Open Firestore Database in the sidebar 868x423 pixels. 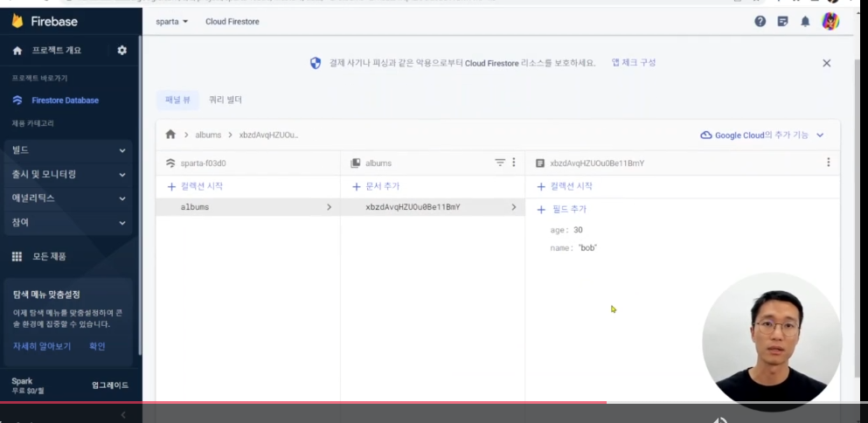pos(66,101)
